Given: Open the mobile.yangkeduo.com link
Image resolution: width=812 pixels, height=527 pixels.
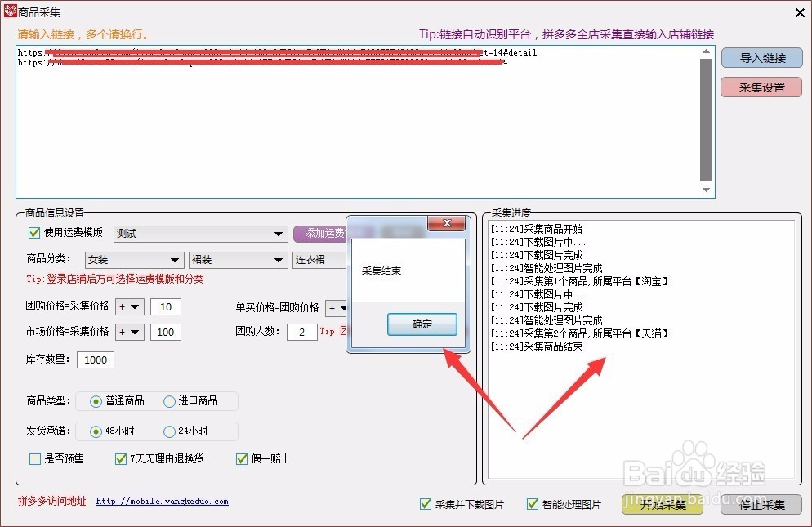Looking at the screenshot, I should [162, 501].
